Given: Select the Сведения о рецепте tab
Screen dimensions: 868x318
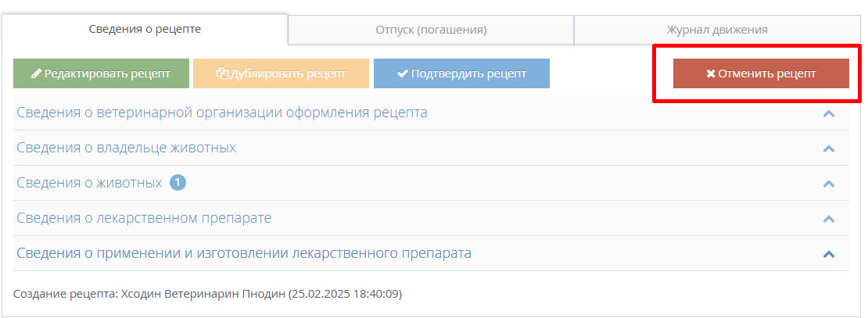Looking at the screenshot, I should [145, 29].
